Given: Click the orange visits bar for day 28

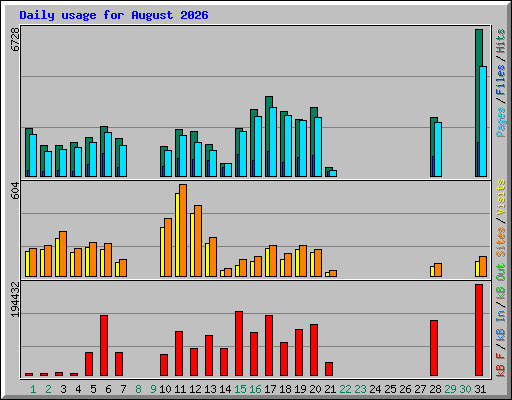Looking at the screenshot, I should (x=438, y=270).
